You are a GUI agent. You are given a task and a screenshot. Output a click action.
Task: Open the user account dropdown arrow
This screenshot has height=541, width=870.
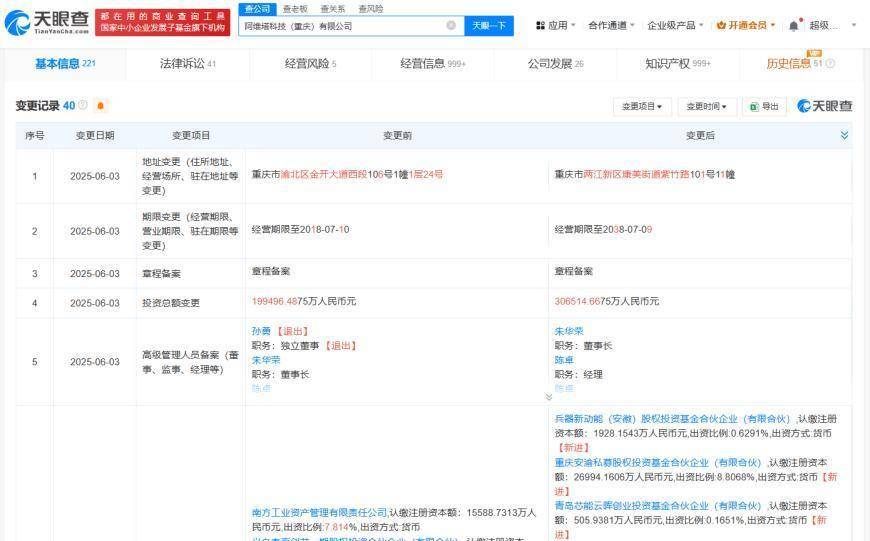tap(853, 26)
